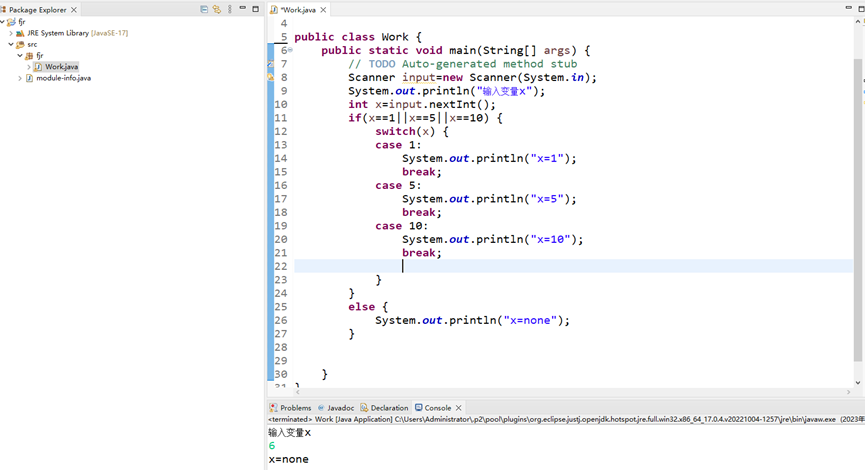Click the Console tab monitor icon
Viewport: 865px width, 470px height.
point(419,408)
